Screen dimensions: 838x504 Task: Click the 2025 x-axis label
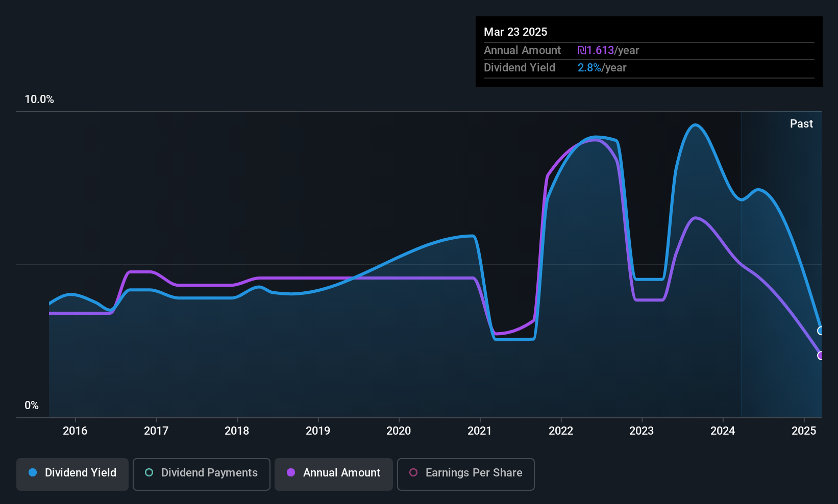coord(804,431)
